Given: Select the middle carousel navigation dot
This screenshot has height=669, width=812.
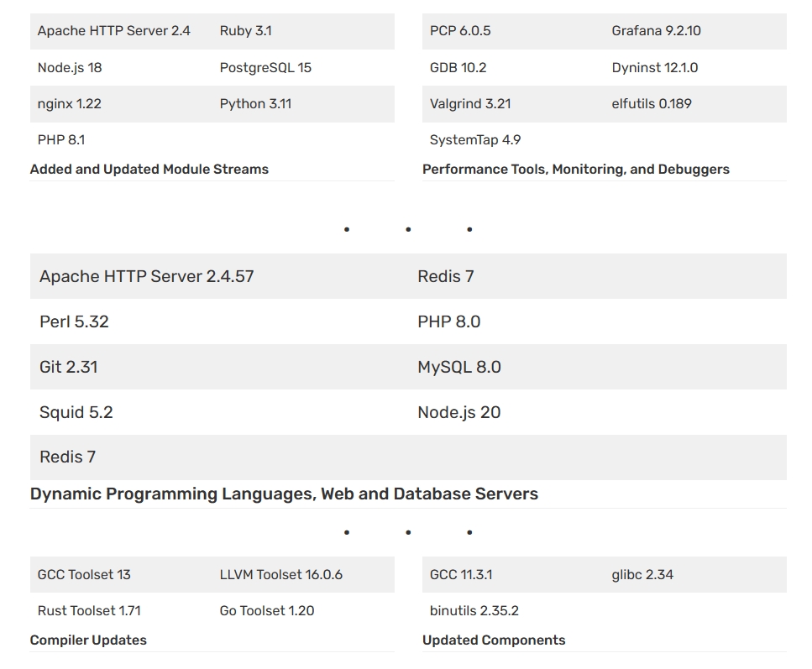Looking at the screenshot, I should (408, 228).
